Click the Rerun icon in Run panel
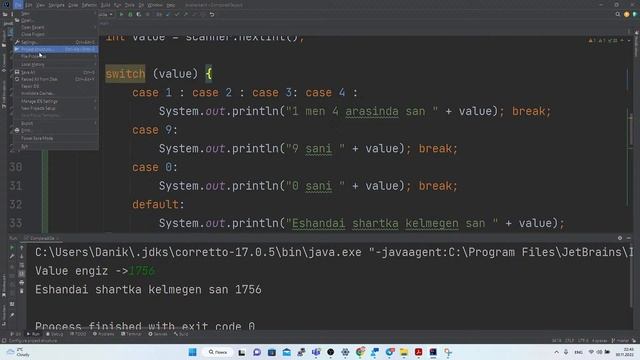Image resolution: width=640 pixels, height=360 pixels. 12,248
